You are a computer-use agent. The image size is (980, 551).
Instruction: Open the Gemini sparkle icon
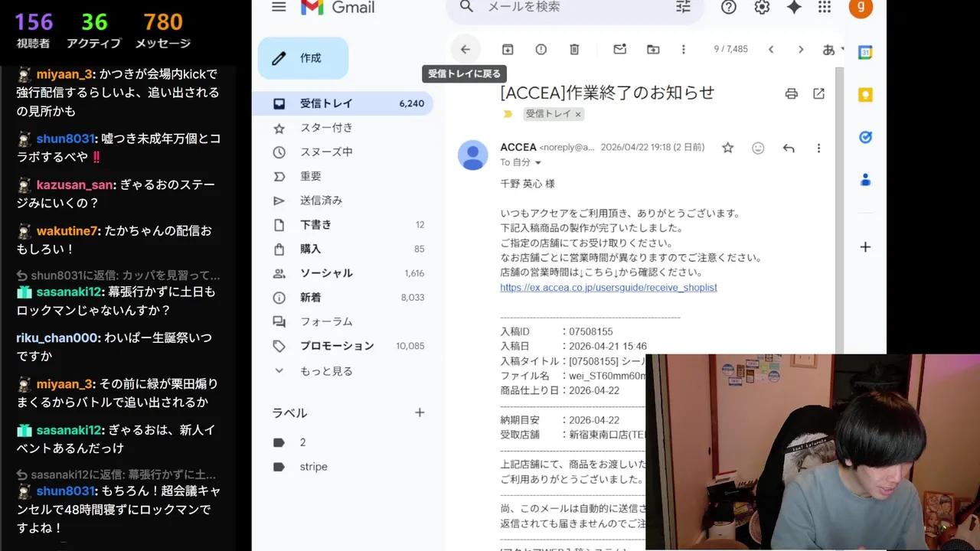pos(794,7)
